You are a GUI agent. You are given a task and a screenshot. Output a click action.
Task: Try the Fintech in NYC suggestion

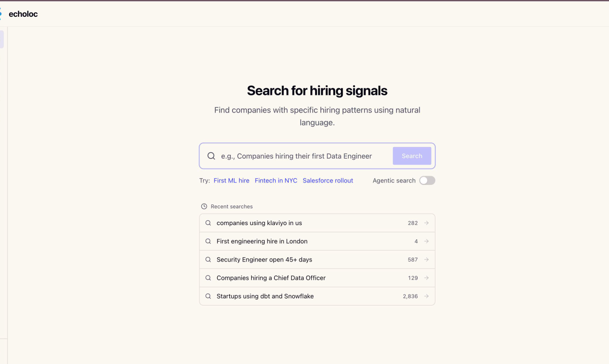(x=276, y=181)
